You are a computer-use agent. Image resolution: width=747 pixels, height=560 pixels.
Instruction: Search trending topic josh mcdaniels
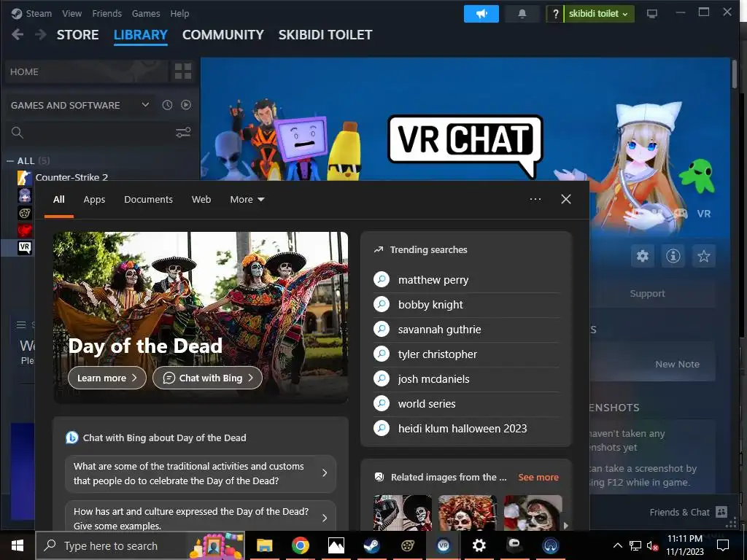click(466, 379)
